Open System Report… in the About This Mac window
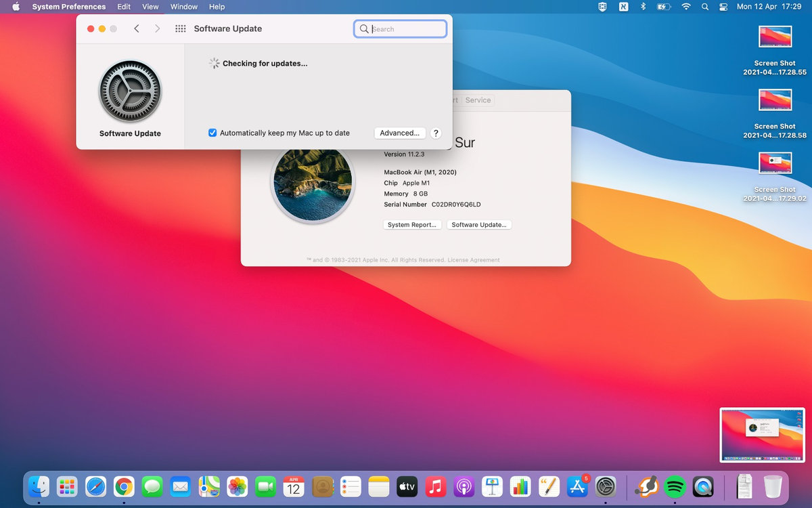 coord(413,225)
